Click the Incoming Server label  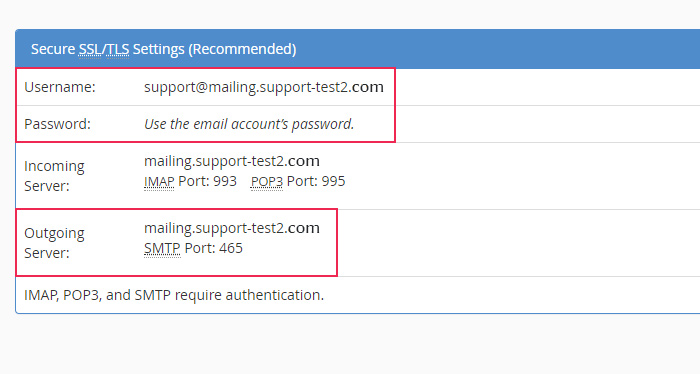pyautogui.click(x=54, y=175)
